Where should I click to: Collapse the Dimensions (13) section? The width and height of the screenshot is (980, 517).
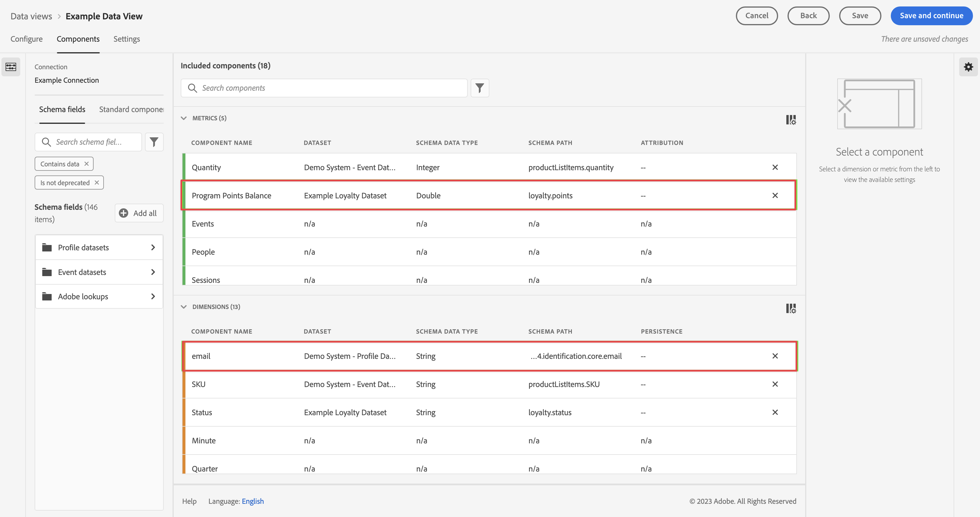[184, 307]
